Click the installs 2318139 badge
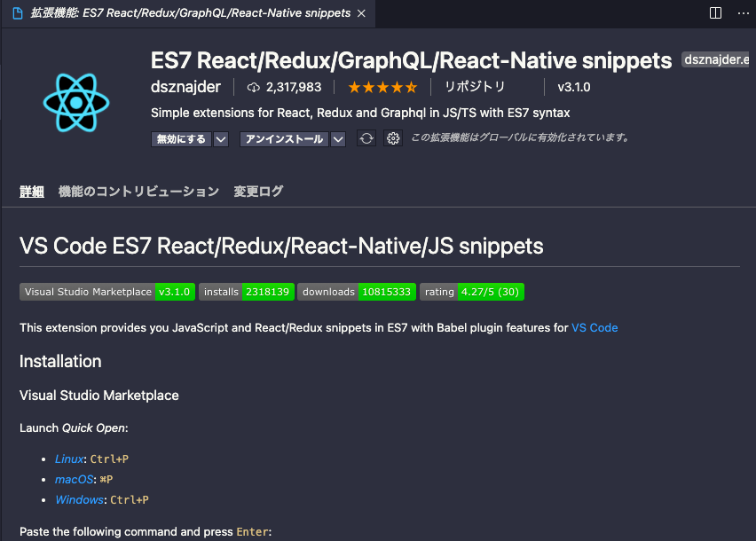This screenshot has width=756, height=541. click(x=247, y=292)
